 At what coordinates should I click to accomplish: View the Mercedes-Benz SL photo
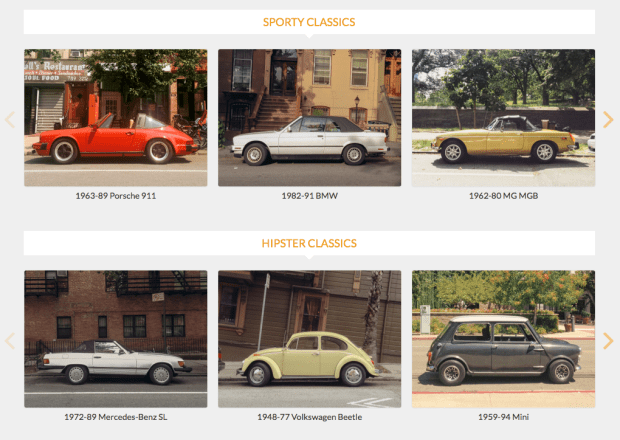[115, 339]
